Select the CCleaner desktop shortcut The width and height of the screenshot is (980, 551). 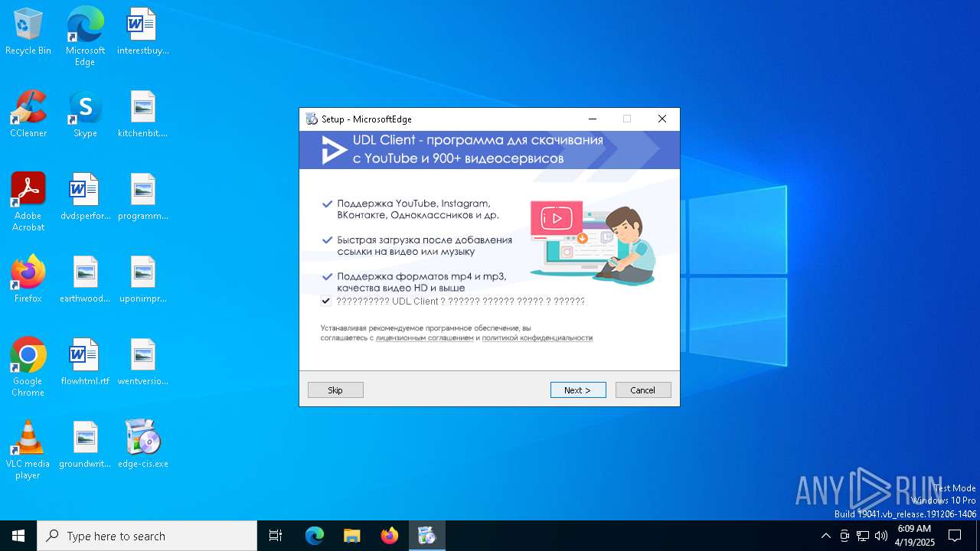28,115
